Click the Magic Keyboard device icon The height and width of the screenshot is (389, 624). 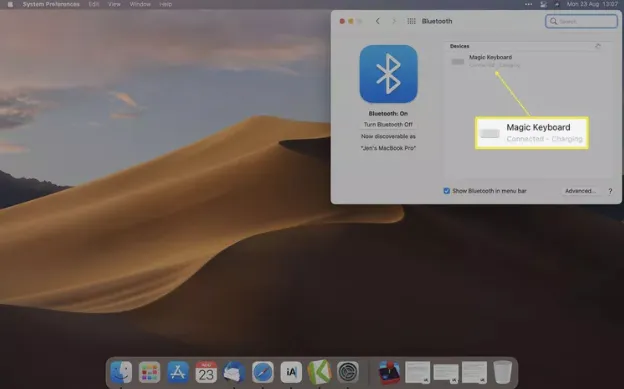click(x=458, y=61)
